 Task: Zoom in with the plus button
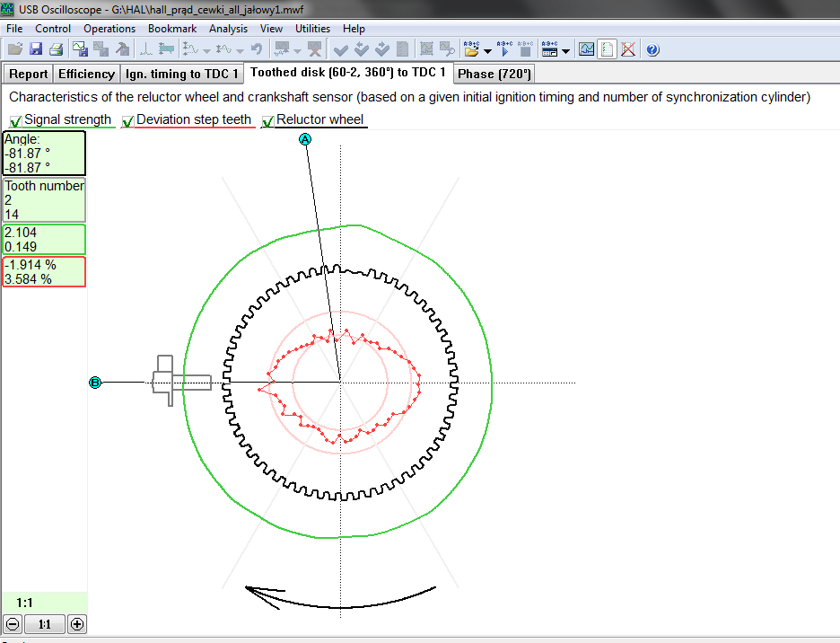click(77, 624)
